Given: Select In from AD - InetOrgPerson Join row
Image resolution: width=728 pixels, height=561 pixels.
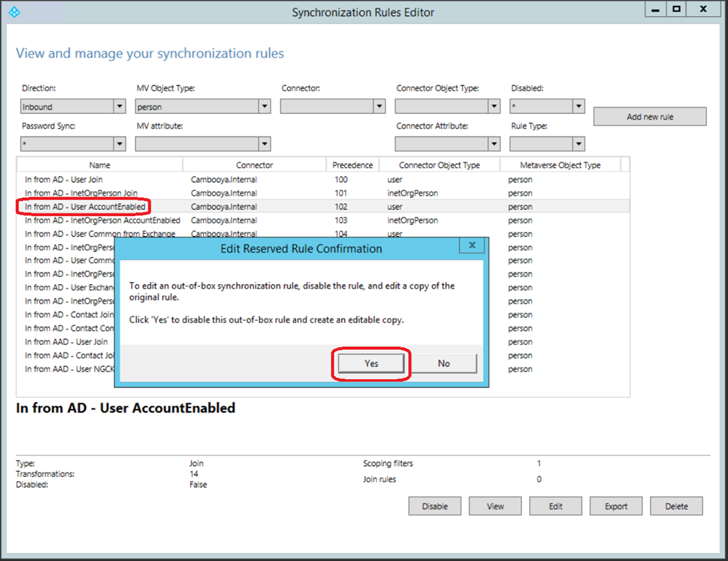Looking at the screenshot, I should (80, 194).
